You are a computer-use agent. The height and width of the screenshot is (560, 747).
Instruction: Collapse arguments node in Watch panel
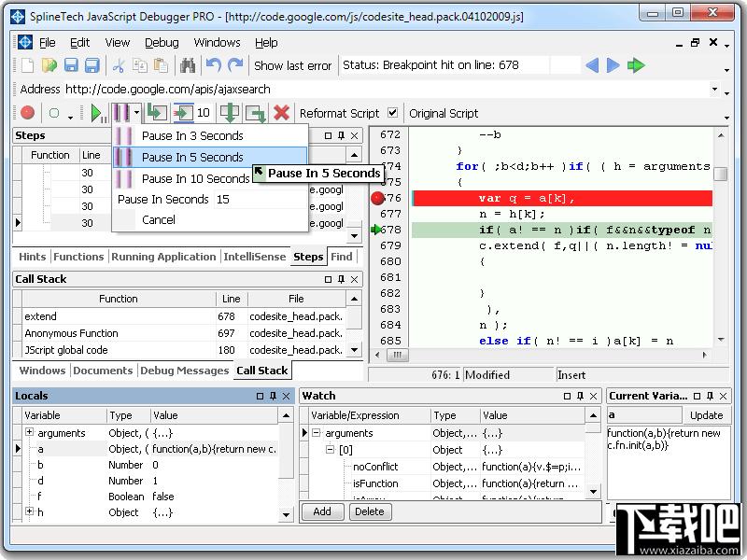coord(316,433)
